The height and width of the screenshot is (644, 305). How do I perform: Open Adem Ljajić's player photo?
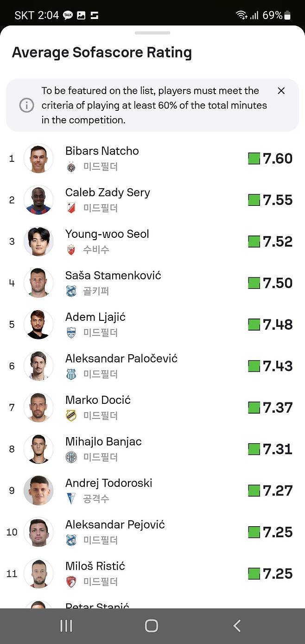pyautogui.click(x=38, y=325)
